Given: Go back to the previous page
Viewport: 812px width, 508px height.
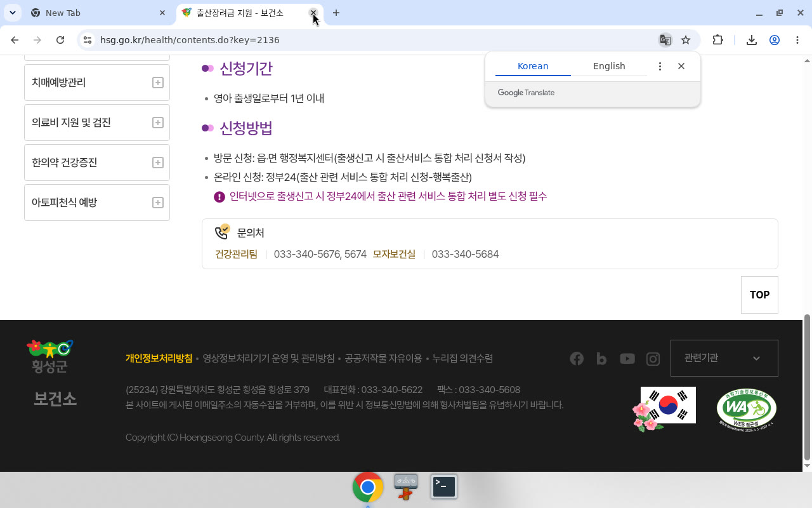Looking at the screenshot, I should coord(15,40).
